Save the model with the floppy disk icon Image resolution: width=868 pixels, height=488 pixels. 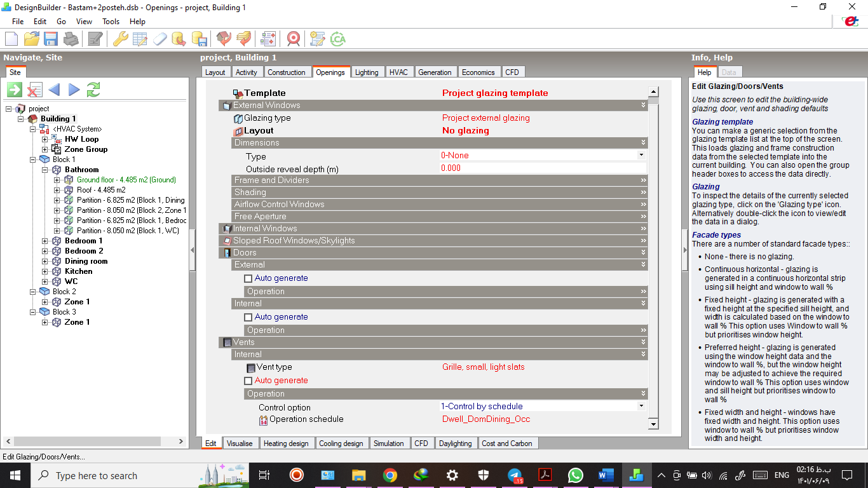[51, 39]
